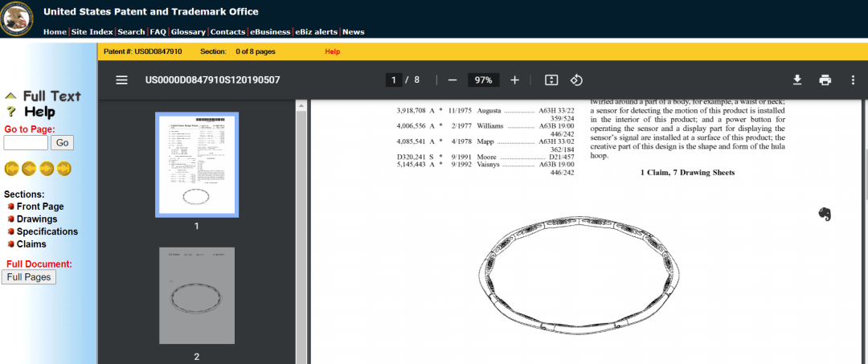Zoom out with the minus button

pyautogui.click(x=452, y=80)
